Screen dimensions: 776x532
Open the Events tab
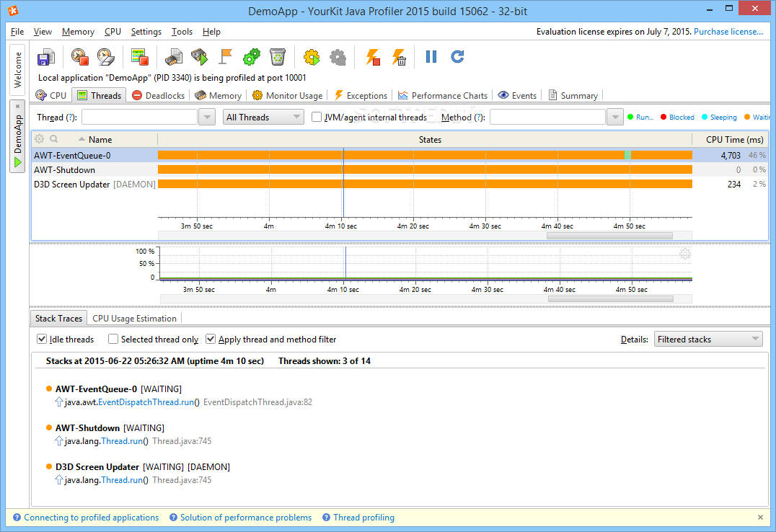517,95
